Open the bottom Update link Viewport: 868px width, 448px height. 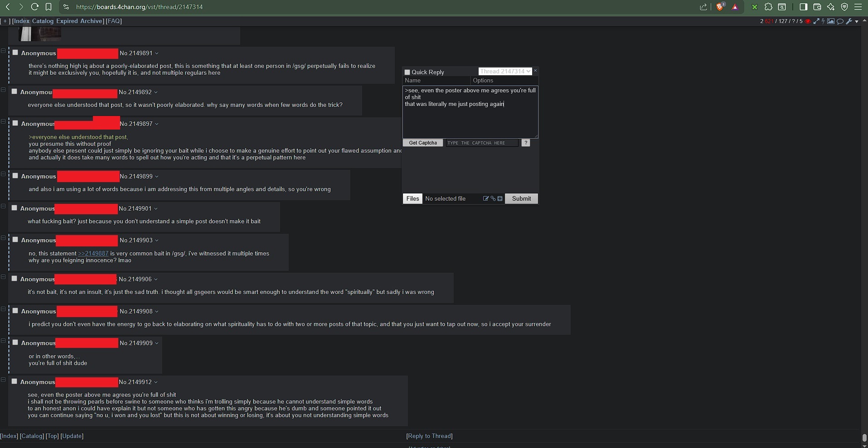(x=72, y=436)
